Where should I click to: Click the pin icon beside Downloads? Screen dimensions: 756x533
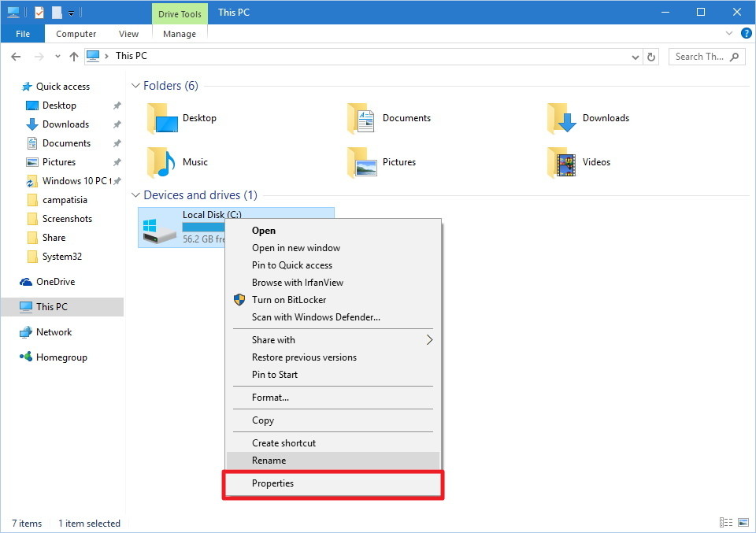(117, 124)
